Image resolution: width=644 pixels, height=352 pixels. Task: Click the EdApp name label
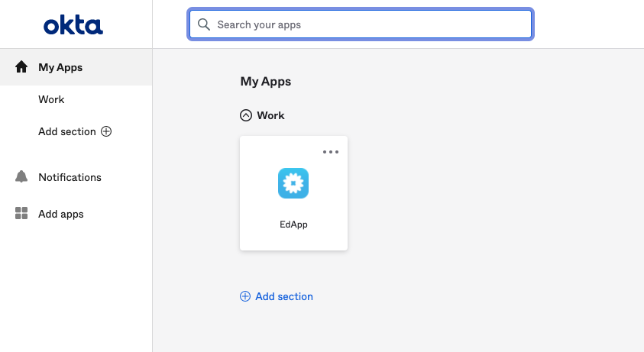(293, 224)
